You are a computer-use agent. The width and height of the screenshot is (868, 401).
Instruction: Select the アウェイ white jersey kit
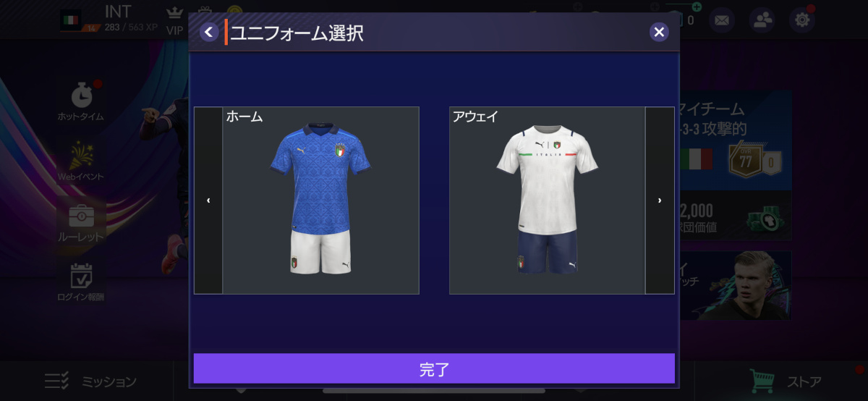click(547, 200)
